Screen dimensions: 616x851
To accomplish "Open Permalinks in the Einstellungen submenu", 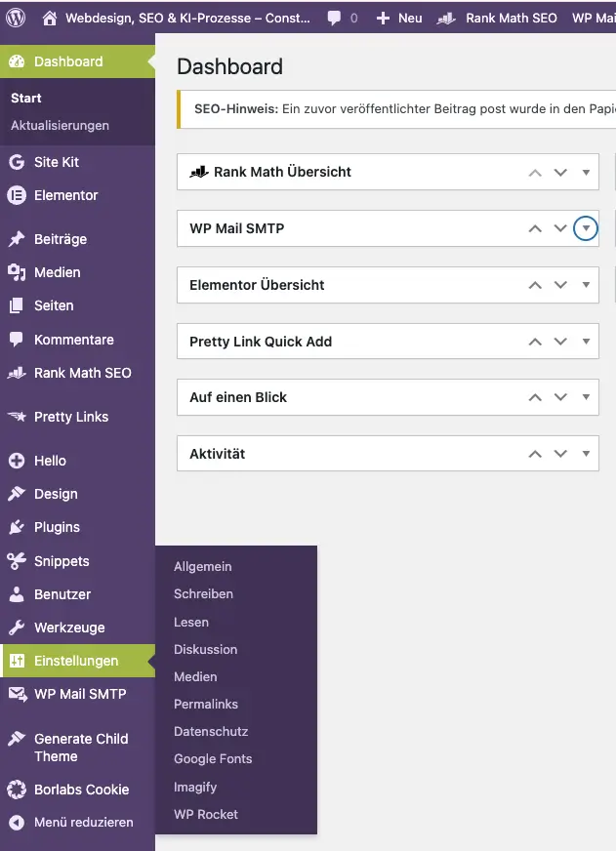I will 206,704.
